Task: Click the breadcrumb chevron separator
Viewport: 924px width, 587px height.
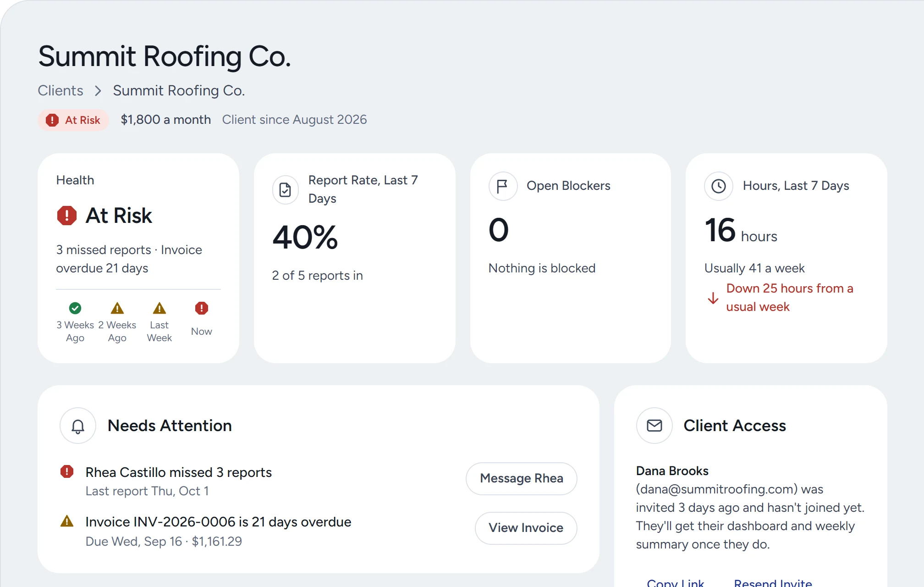Action: (x=98, y=91)
